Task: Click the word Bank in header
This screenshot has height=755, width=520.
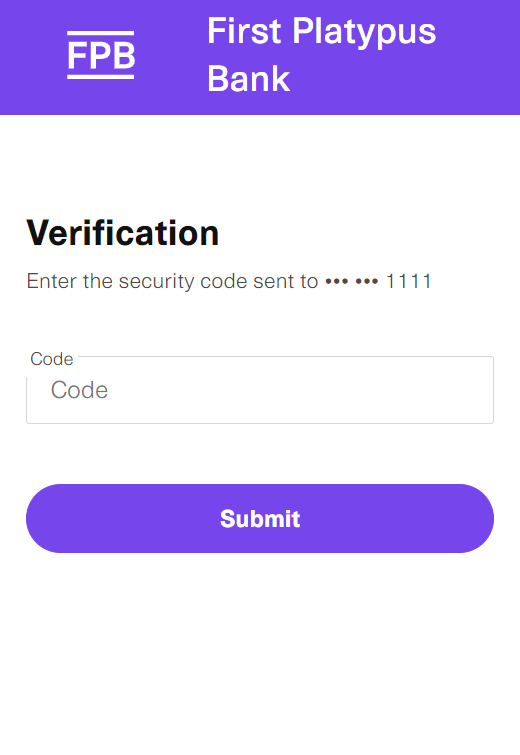Action: pos(248,79)
